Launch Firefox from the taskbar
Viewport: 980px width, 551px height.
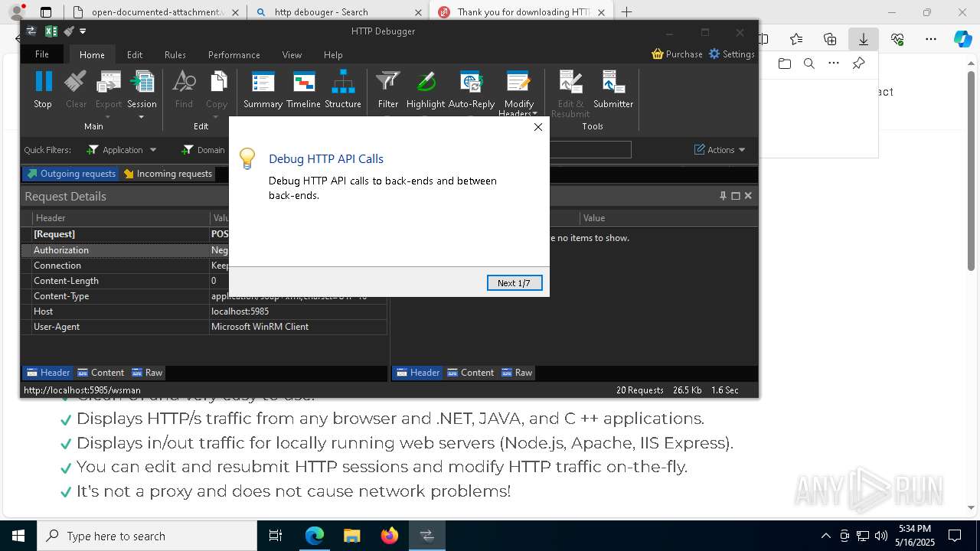[x=389, y=536]
